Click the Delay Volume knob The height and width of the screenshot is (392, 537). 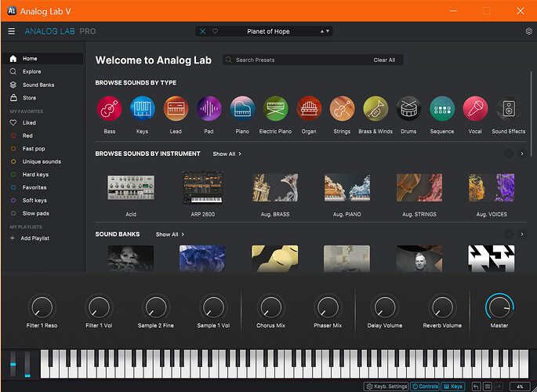pos(385,307)
